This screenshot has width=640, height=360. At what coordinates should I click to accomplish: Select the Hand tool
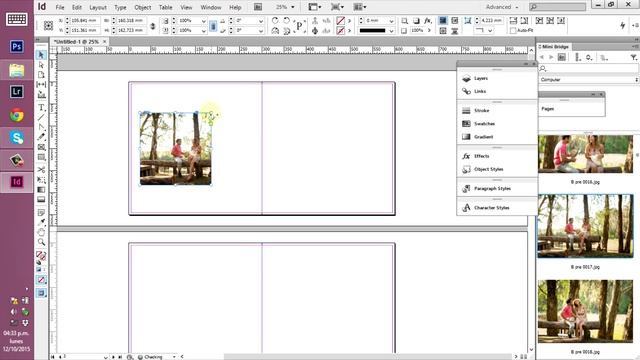[41, 232]
